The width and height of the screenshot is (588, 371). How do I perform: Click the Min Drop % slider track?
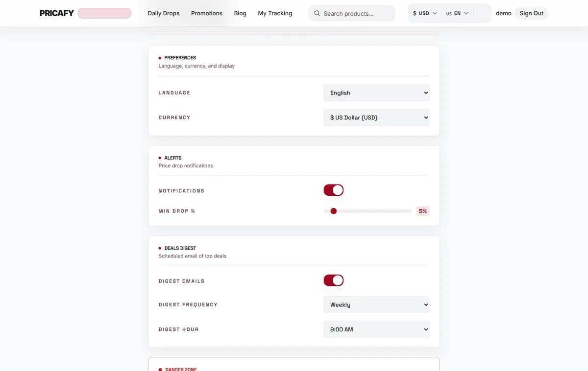click(x=367, y=211)
